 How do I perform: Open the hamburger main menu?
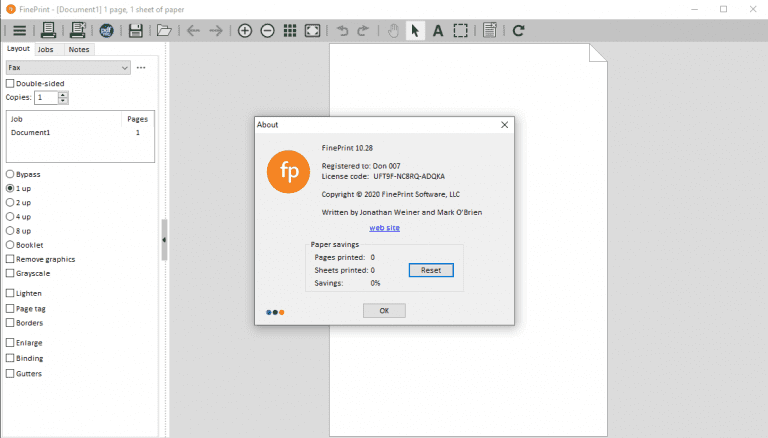[x=19, y=31]
